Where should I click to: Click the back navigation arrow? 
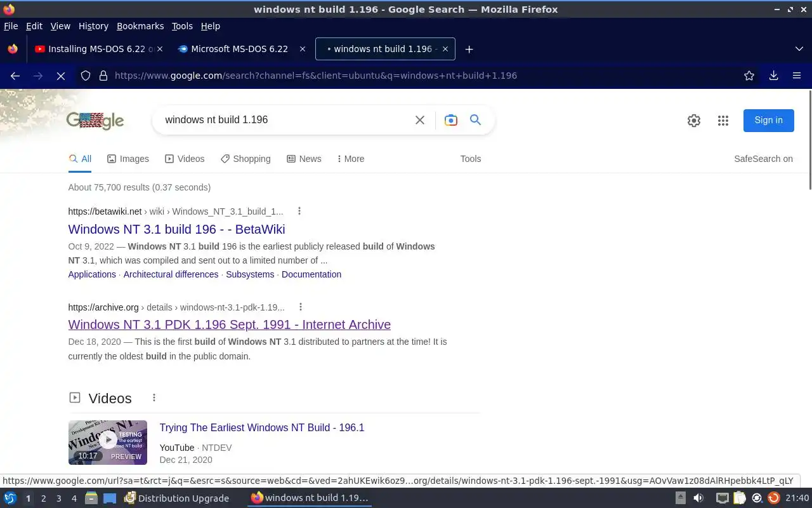[15, 76]
